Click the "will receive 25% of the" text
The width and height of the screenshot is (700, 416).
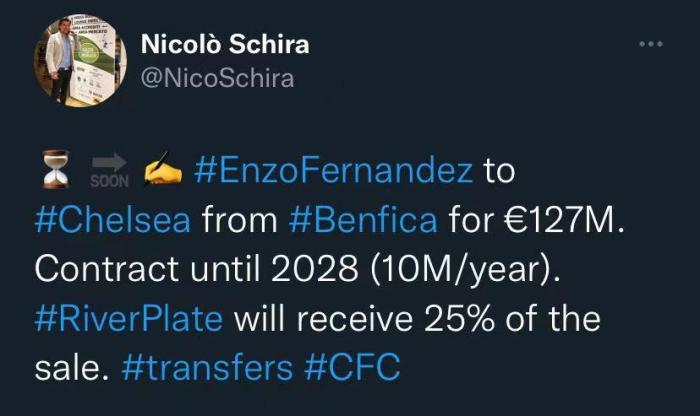tap(418, 319)
